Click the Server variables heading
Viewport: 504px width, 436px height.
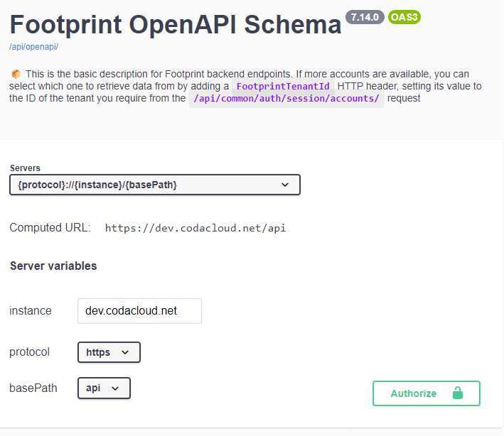[53, 266]
